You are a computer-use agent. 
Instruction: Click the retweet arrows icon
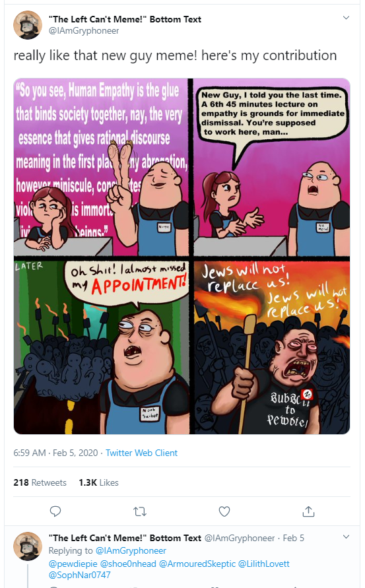point(140,511)
